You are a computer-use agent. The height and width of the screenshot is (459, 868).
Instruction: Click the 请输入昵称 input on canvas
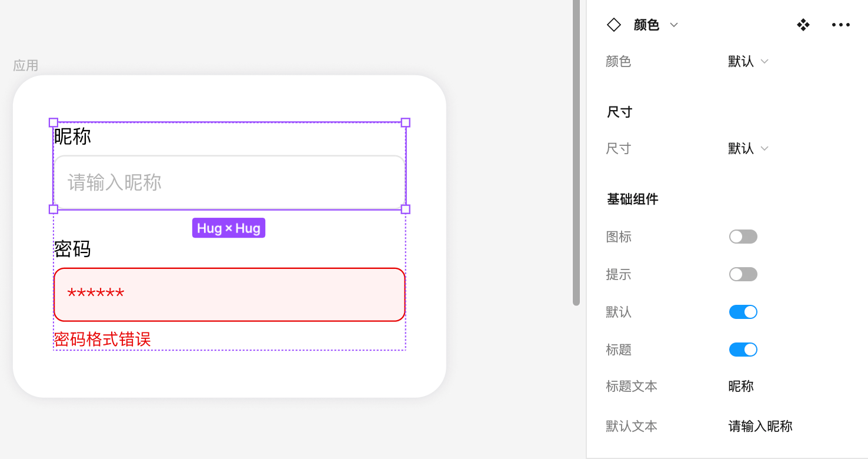point(229,182)
